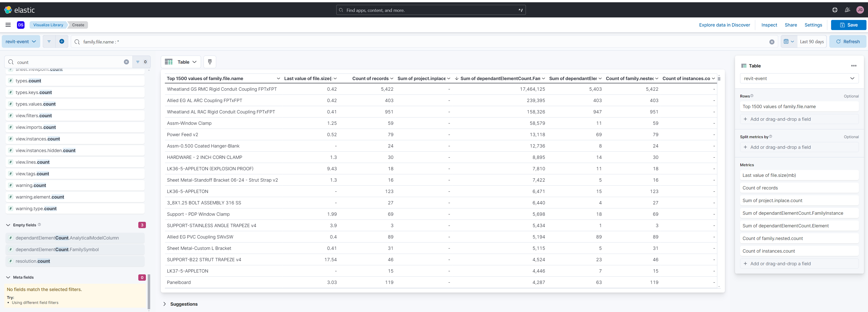
Task: Open the saved filter menu icon
Action: click(x=49, y=41)
